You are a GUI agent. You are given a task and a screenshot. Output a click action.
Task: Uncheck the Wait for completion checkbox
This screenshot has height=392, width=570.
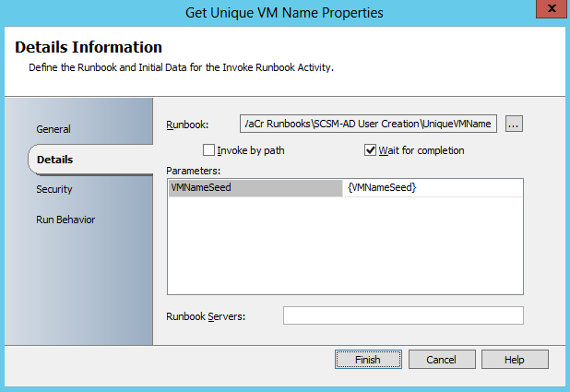click(x=371, y=150)
